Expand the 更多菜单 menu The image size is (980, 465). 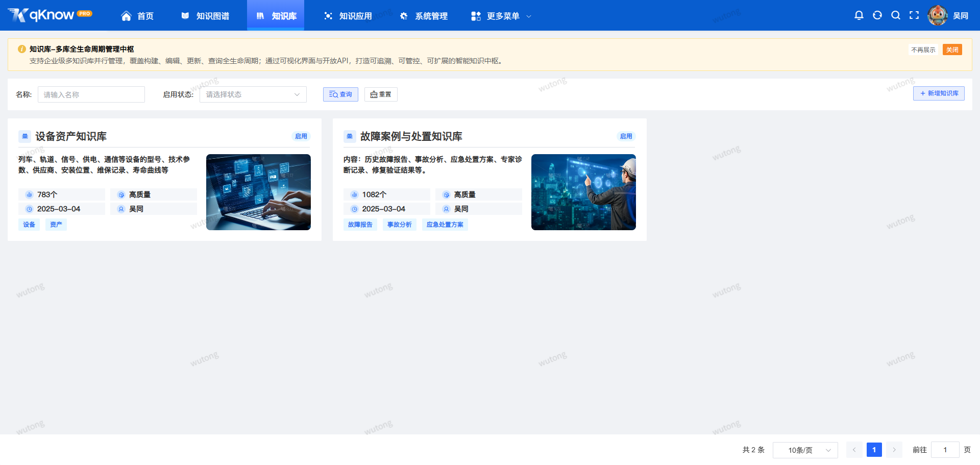click(500, 16)
